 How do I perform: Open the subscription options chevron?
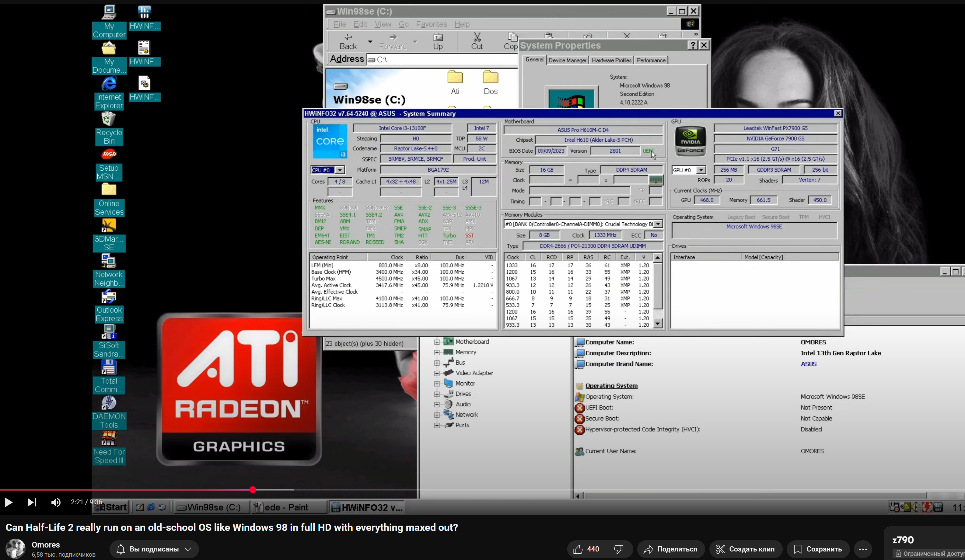pyautogui.click(x=188, y=549)
